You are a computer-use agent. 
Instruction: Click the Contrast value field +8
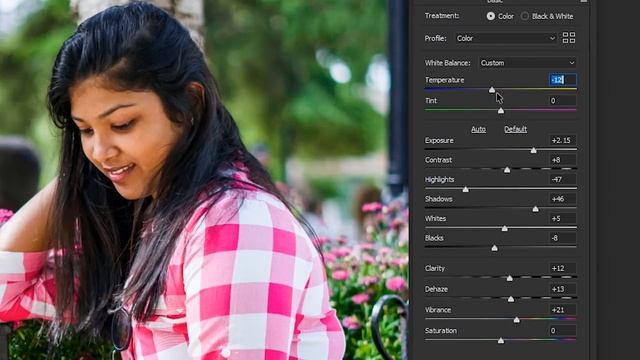562,160
